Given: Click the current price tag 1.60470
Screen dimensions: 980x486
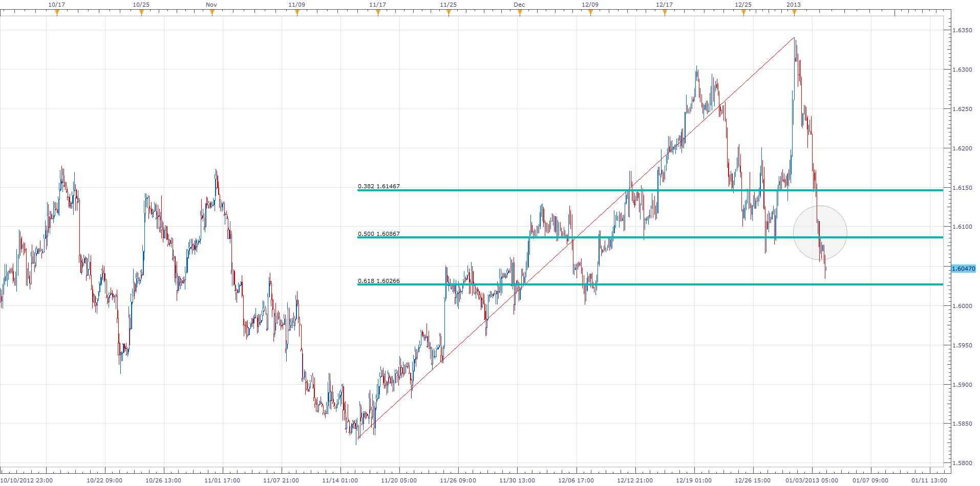Looking at the screenshot, I should [963, 269].
